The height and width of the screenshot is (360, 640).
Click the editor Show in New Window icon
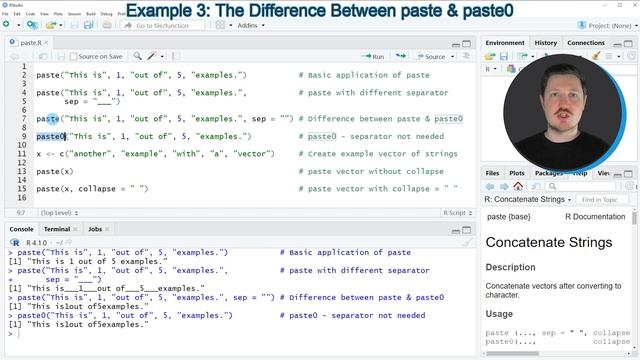click(42, 56)
